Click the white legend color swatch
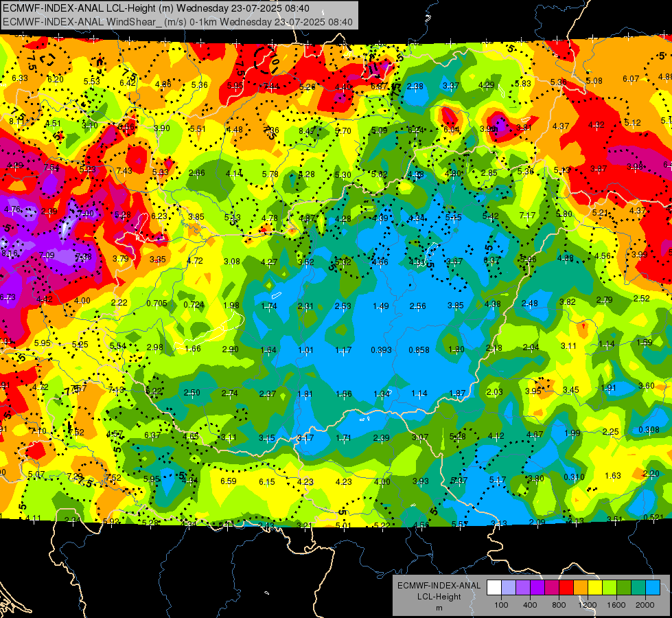672x618 pixels. (494, 588)
